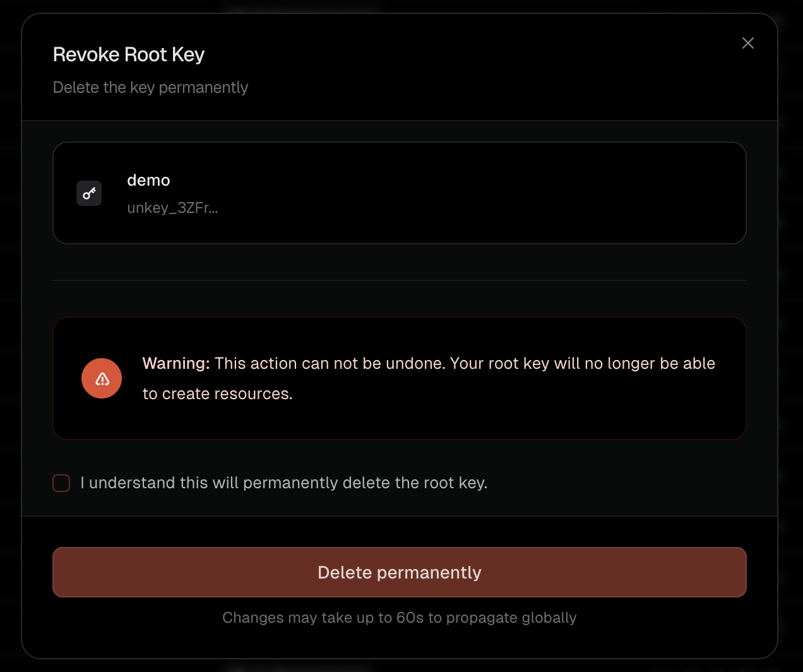Click the root key summary card

point(399,193)
